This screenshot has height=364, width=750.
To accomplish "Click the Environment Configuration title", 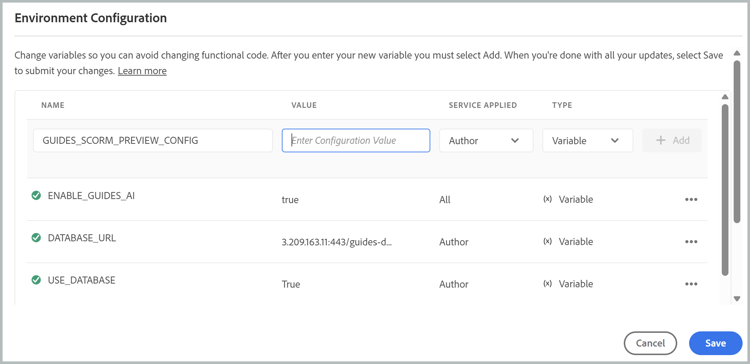I will pyautogui.click(x=90, y=18).
